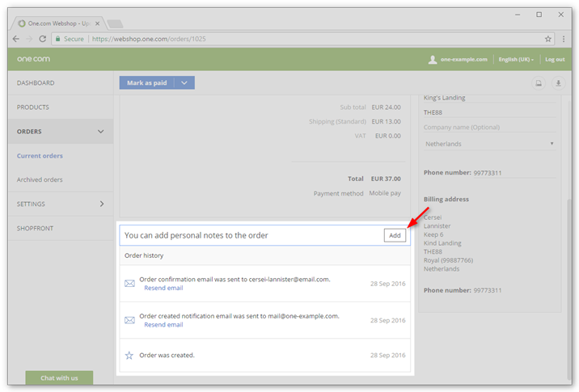This screenshot has width=579, height=392.
Task: Click VAT EUR 0.00 value
Action: (387, 136)
